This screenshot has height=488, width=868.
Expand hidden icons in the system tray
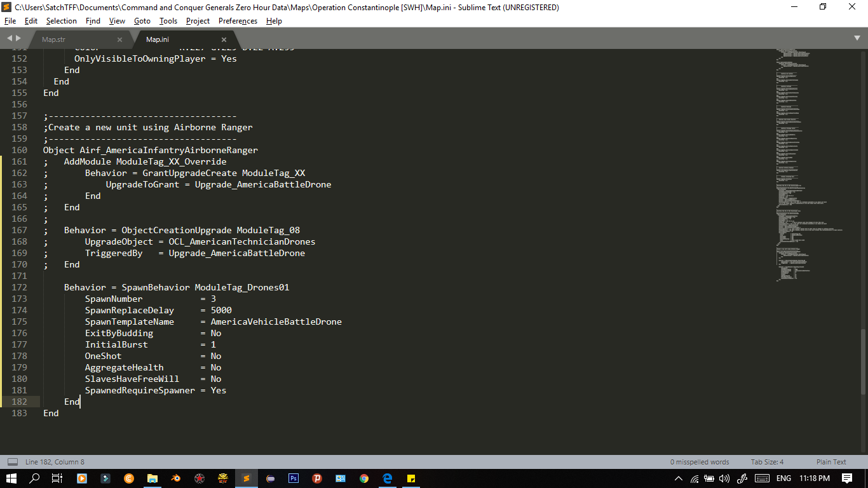coord(679,478)
